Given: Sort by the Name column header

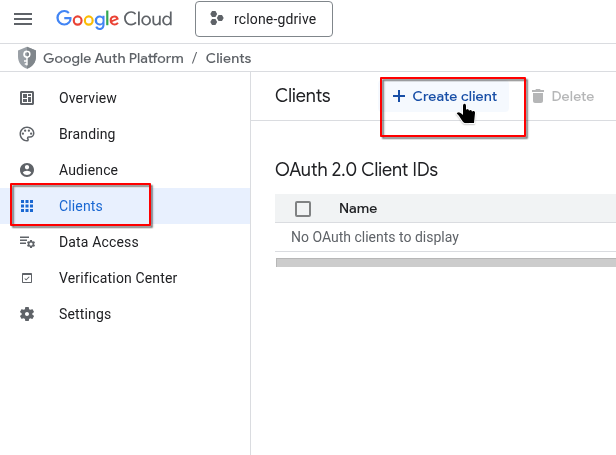Looking at the screenshot, I should 358,209.
